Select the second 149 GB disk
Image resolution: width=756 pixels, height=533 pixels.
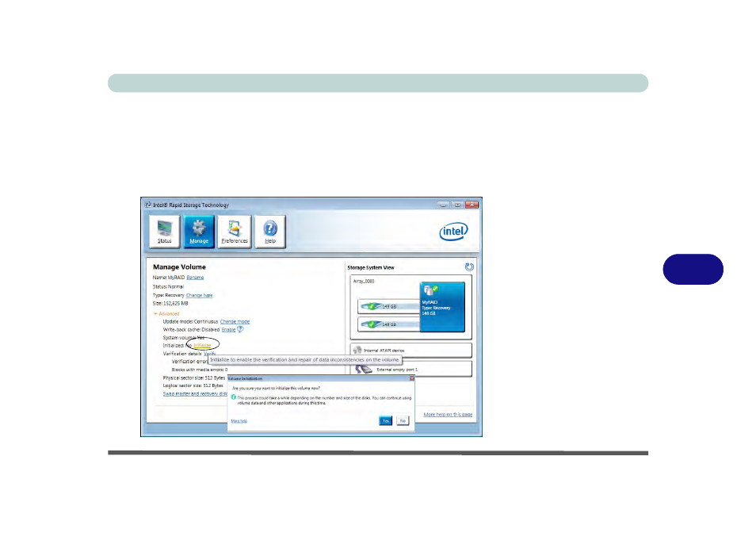point(388,324)
